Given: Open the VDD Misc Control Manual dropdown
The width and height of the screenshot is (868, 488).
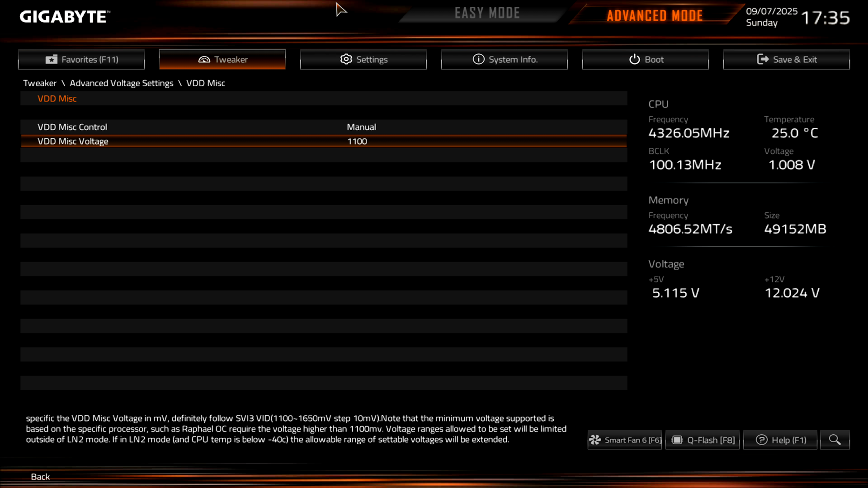Looking at the screenshot, I should click(x=361, y=127).
